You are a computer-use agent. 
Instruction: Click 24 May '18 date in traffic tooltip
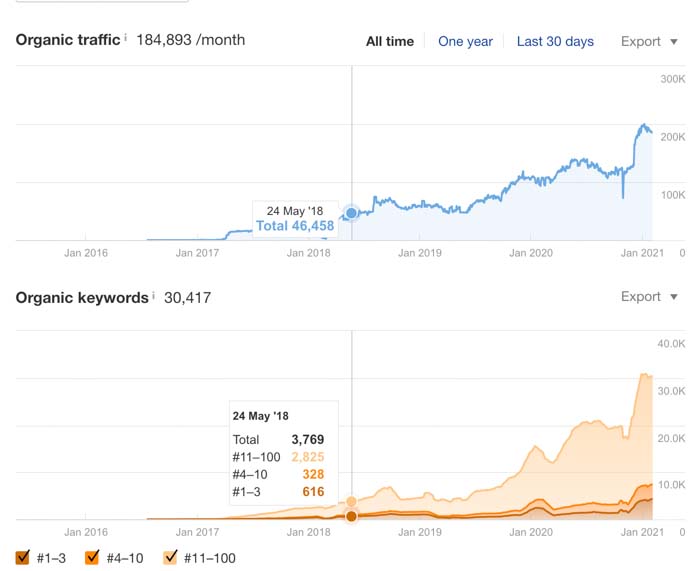click(x=295, y=211)
